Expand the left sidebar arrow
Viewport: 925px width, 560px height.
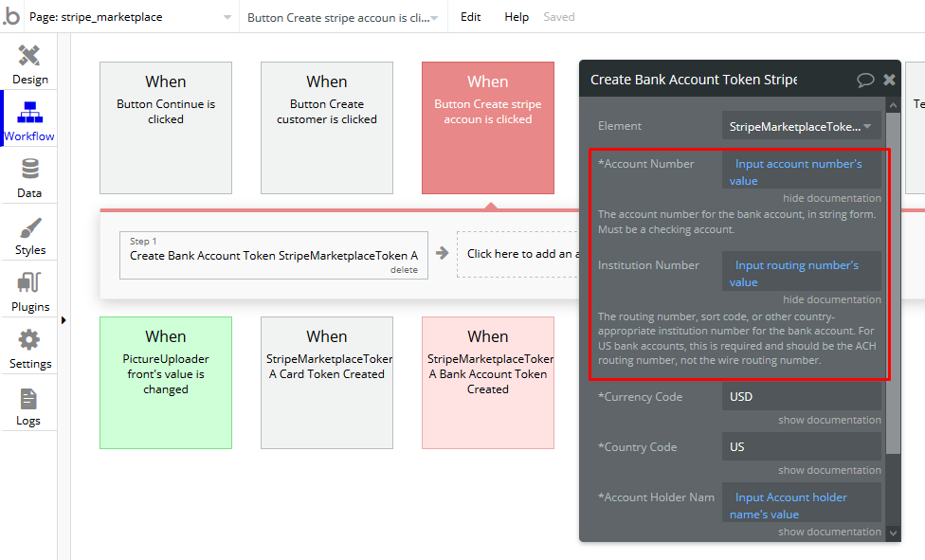(63, 320)
